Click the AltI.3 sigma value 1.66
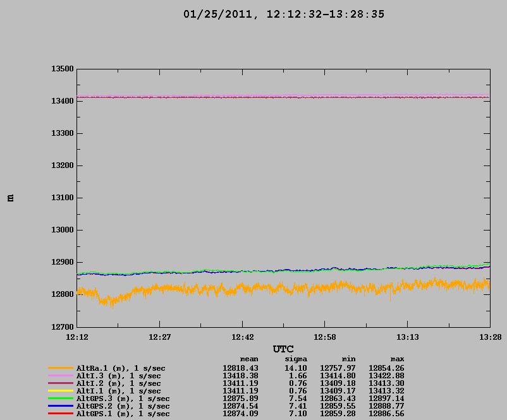The width and height of the screenshot is (507, 420). click(298, 376)
